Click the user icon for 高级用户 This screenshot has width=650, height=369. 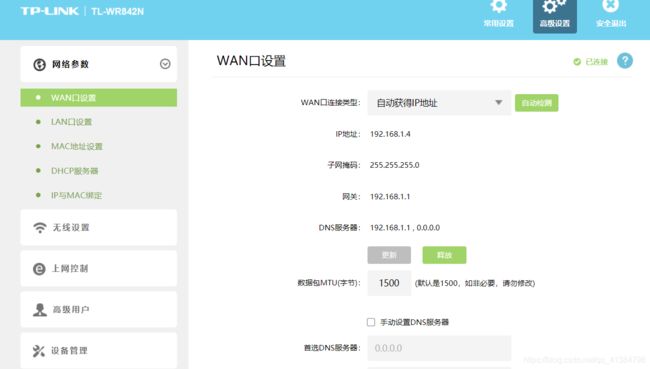click(40, 310)
